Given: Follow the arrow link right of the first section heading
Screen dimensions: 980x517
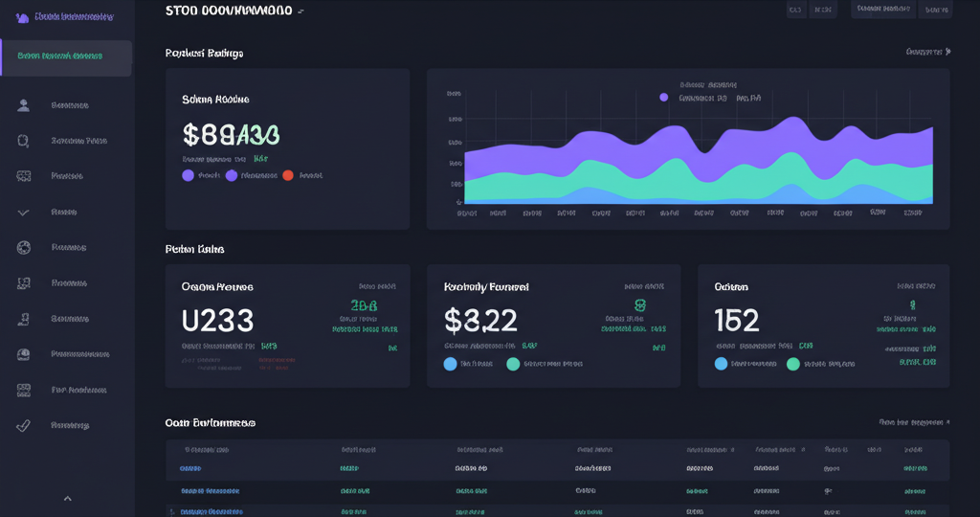Looking at the screenshot, I should (928, 52).
